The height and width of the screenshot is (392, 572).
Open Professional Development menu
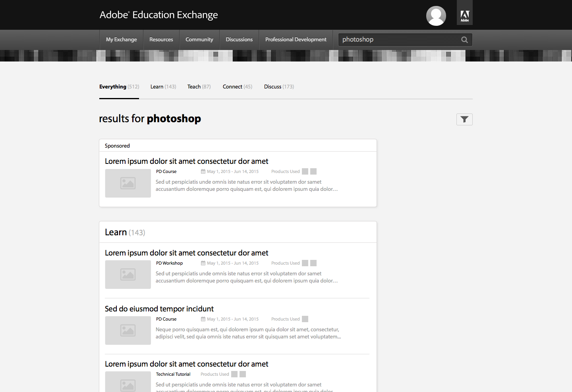coord(296,40)
